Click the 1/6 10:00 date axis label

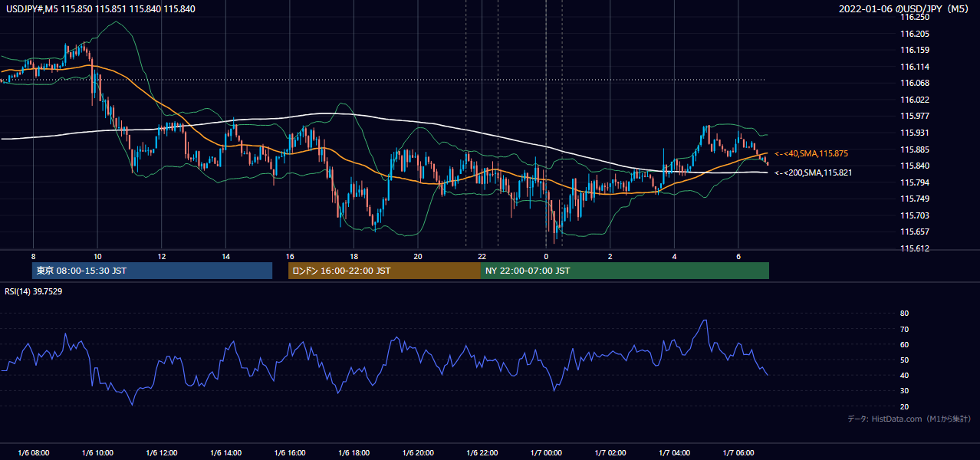97,453
